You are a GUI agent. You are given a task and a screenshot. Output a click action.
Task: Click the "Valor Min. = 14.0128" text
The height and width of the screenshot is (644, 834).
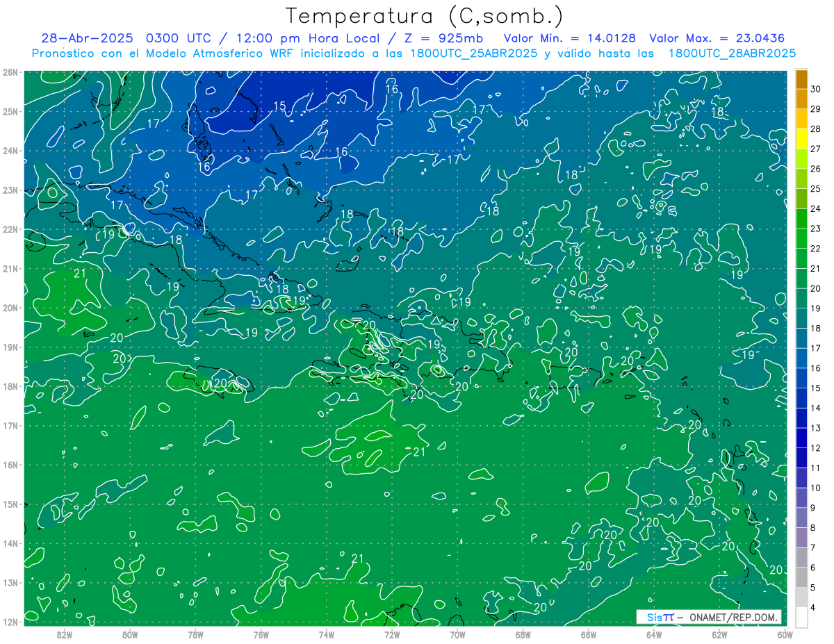coord(570,38)
